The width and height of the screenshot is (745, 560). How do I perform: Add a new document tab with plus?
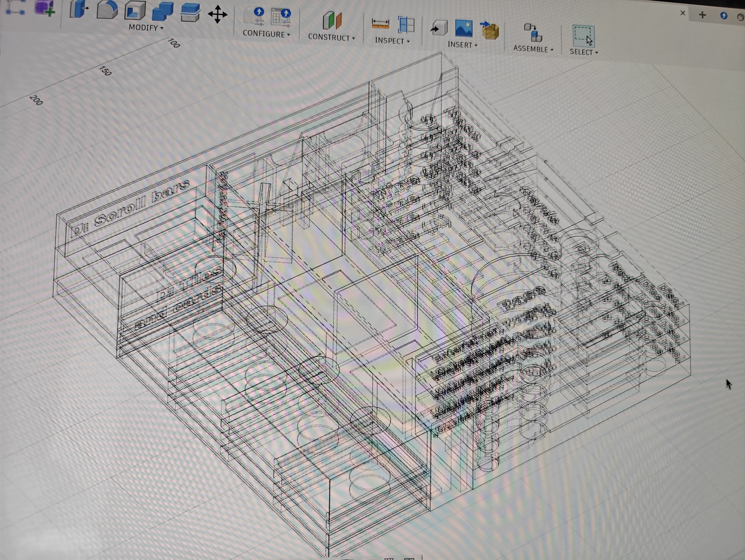pos(702,15)
